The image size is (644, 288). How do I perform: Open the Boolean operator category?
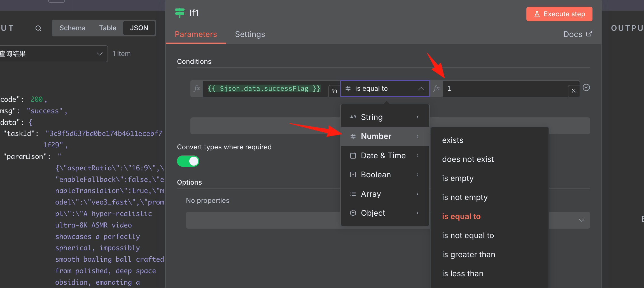tap(385, 175)
